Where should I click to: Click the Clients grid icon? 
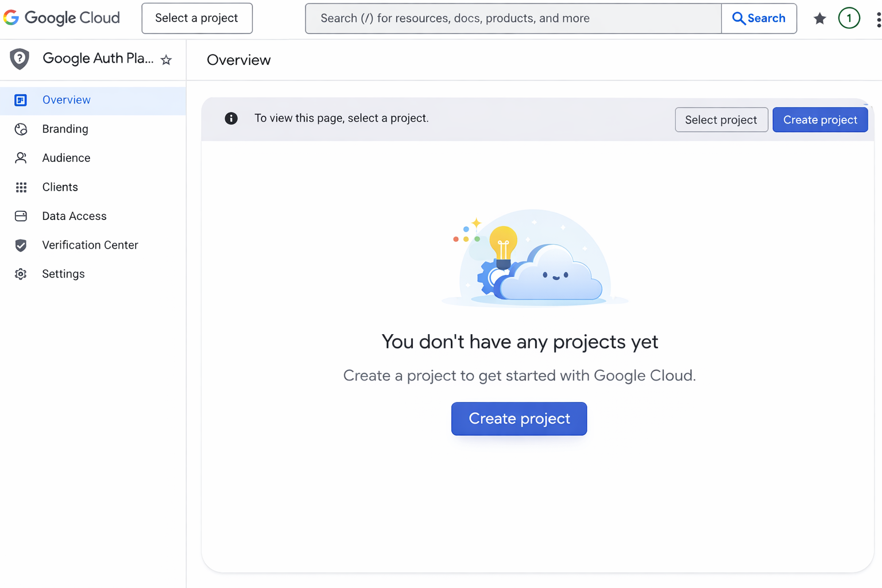pos(21,187)
